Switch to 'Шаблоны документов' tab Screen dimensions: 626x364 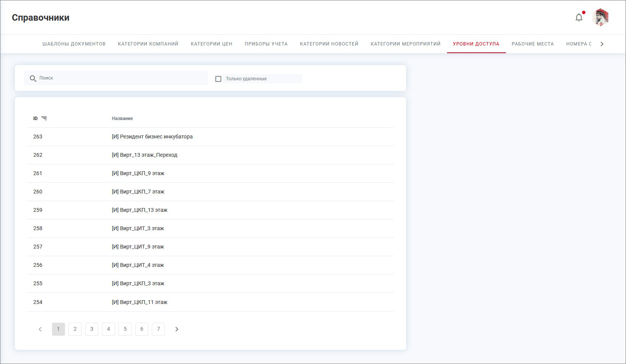[74, 44]
